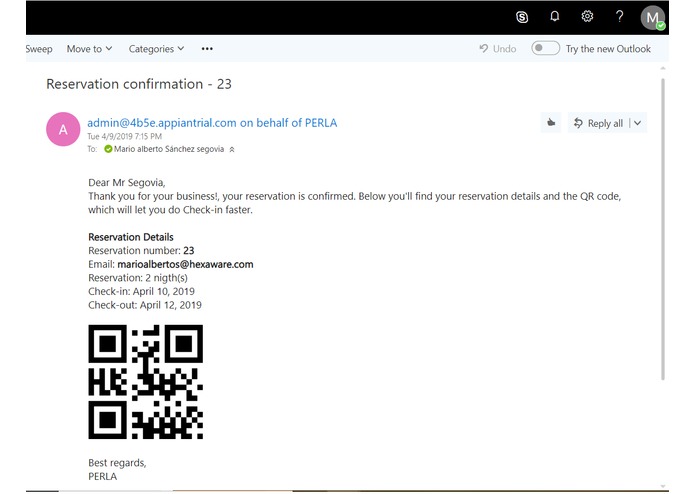Open the Categories dropdown
Image resolution: width=695 pixels, height=494 pixels.
tap(156, 49)
